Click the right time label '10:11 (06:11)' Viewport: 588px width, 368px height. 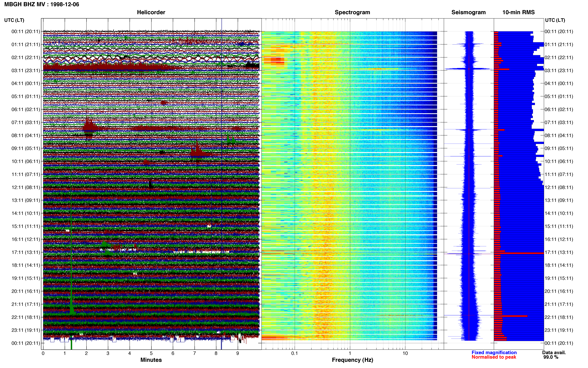coord(559,161)
